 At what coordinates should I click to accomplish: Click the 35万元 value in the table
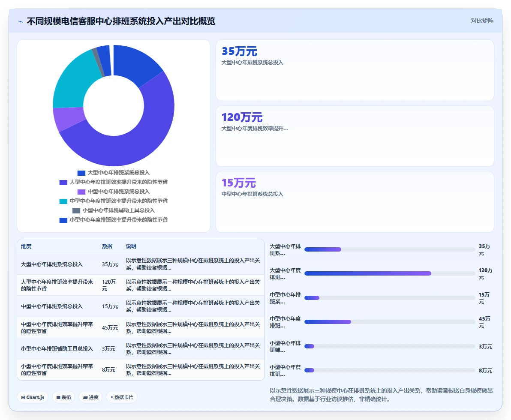click(x=110, y=264)
